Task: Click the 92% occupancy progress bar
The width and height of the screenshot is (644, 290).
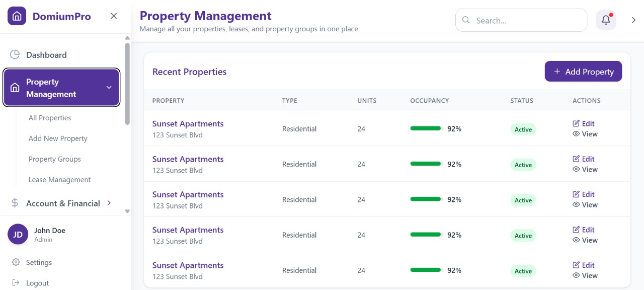Action: click(x=425, y=128)
